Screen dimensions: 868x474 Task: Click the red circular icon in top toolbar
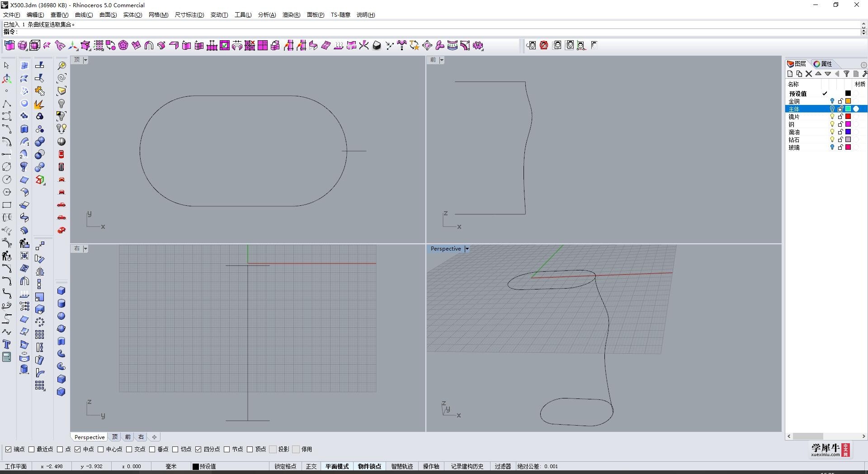544,45
